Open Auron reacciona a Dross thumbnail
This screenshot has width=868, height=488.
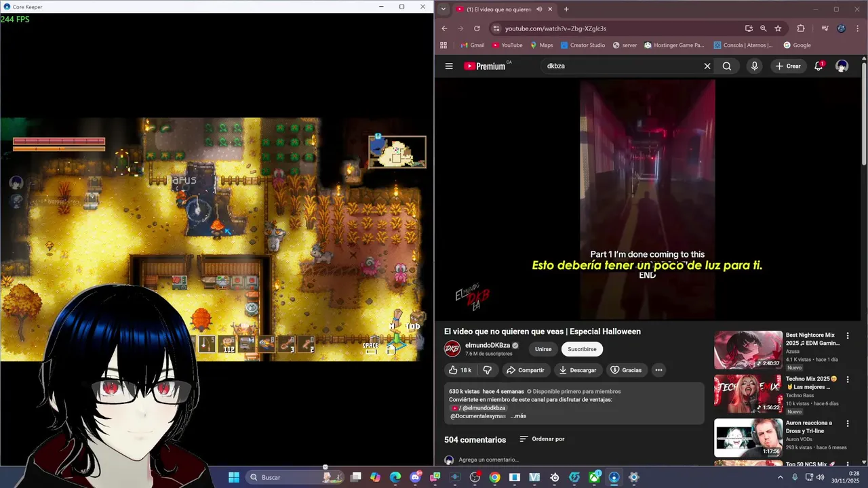[748, 438]
